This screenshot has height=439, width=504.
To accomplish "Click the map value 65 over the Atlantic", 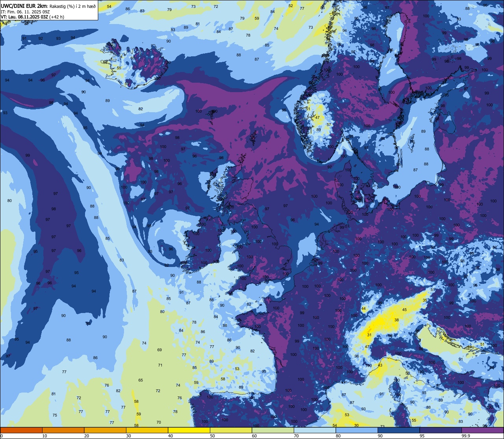I will (141, 380).
